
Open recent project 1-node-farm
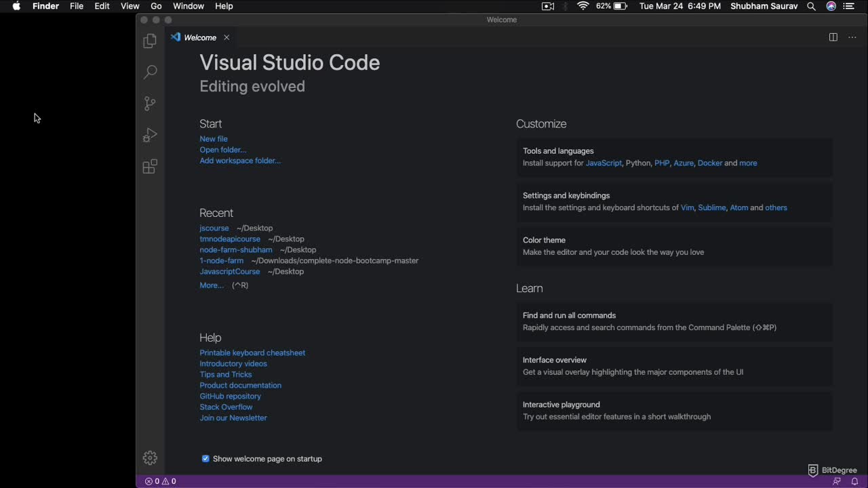(x=222, y=261)
